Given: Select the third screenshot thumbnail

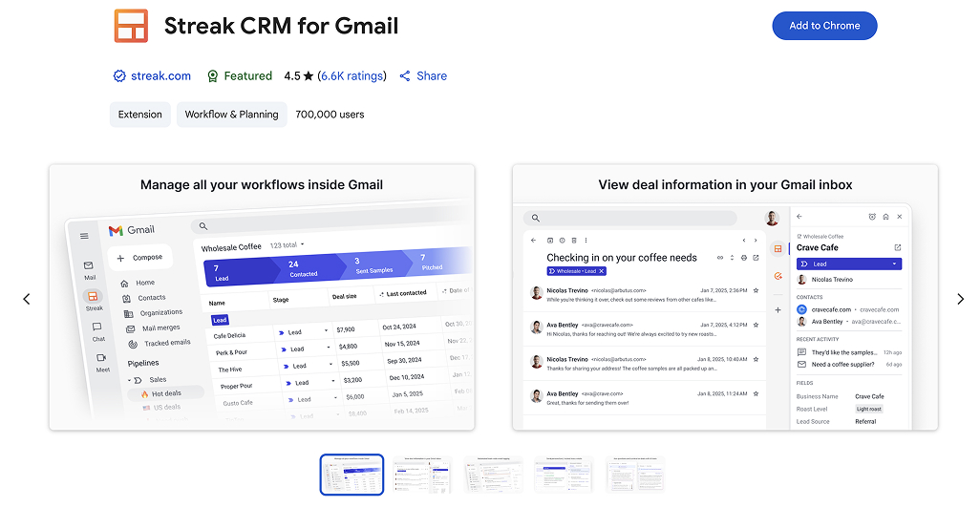Looking at the screenshot, I should pyautogui.click(x=493, y=475).
